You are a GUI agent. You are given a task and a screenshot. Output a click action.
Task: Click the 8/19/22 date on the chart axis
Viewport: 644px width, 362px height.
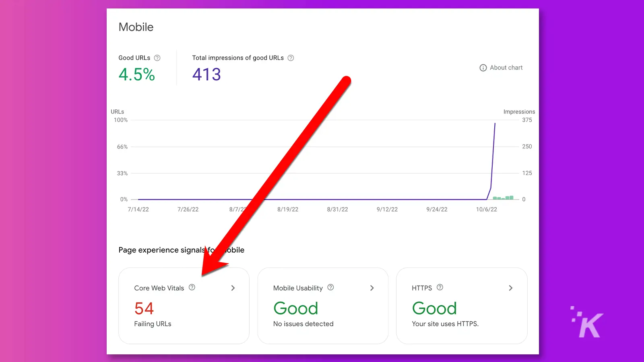[x=288, y=210]
